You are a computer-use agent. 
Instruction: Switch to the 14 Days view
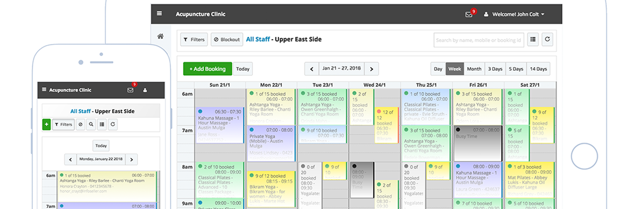click(x=538, y=69)
